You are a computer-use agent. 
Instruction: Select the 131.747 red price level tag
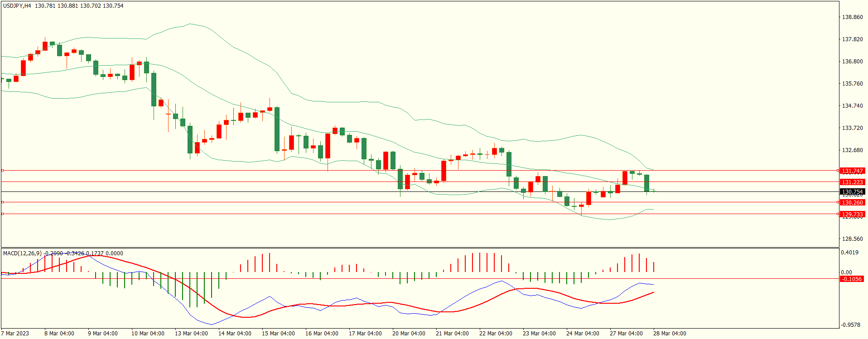pos(852,171)
